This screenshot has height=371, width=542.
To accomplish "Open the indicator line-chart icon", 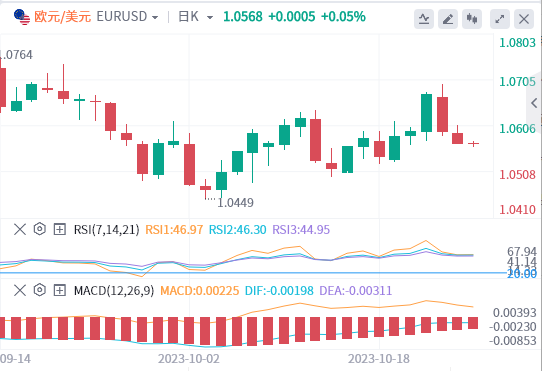I will tap(424, 19).
